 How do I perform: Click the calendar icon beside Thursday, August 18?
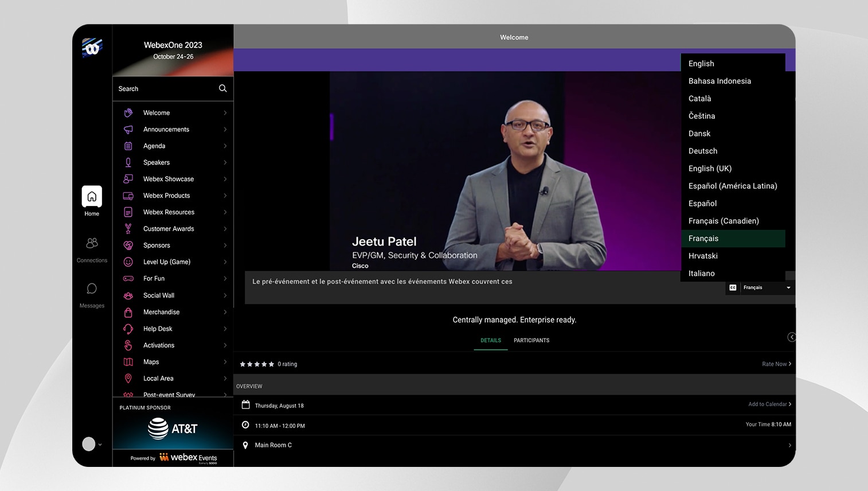pyautogui.click(x=245, y=405)
